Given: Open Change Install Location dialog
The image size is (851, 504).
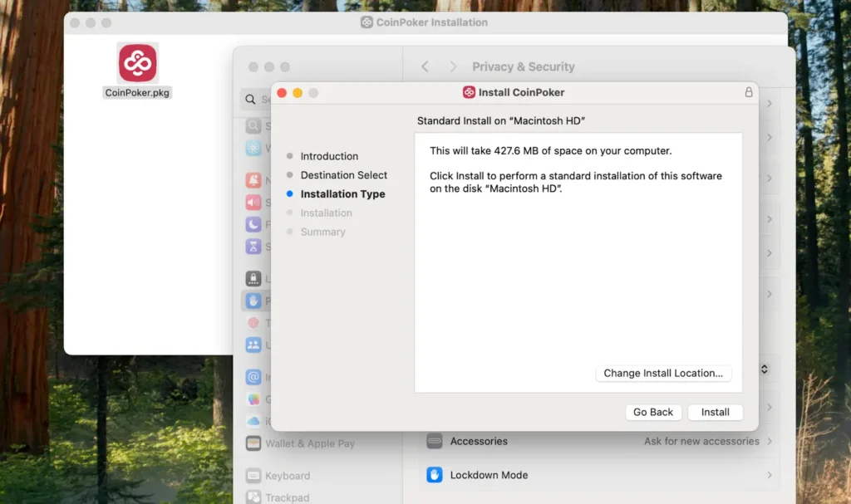Looking at the screenshot, I should click(x=663, y=374).
